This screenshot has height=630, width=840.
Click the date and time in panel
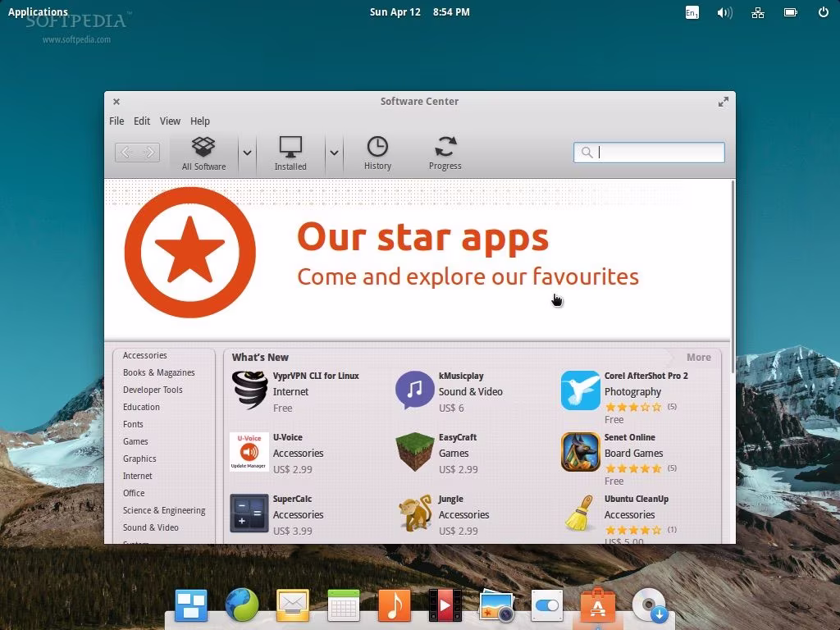pyautogui.click(x=419, y=11)
